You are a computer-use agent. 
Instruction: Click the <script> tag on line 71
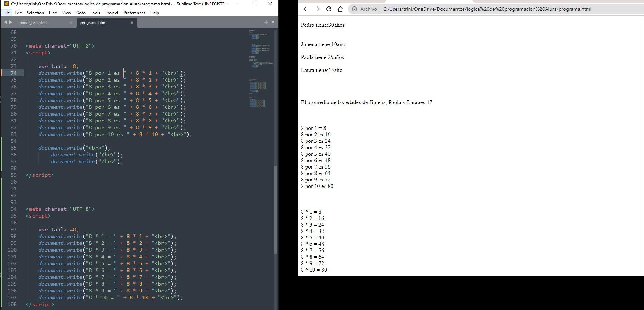[38, 53]
